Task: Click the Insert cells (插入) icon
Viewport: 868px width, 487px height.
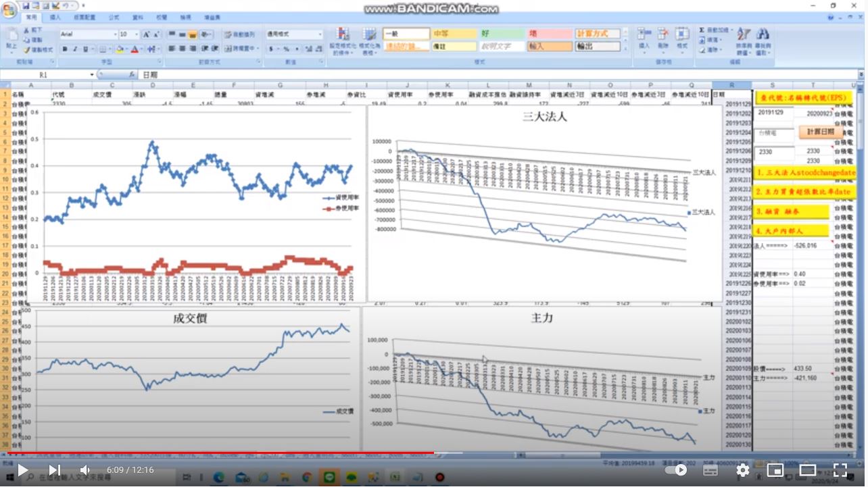Action: point(644,34)
